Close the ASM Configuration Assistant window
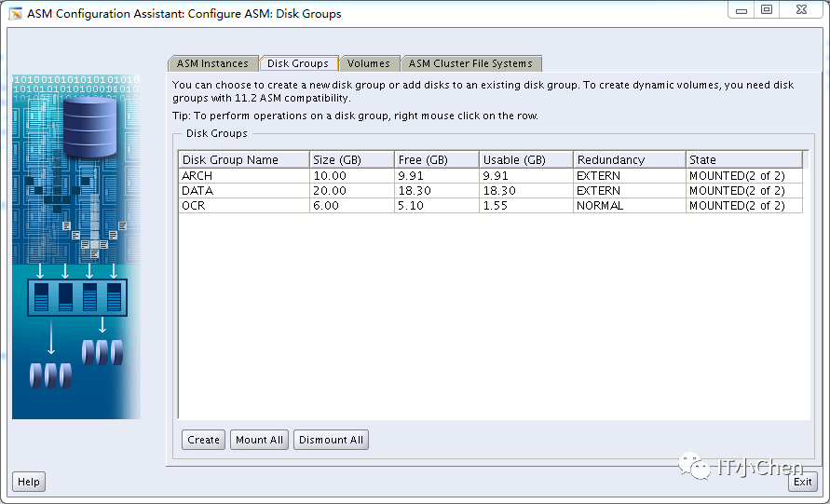 (801, 10)
